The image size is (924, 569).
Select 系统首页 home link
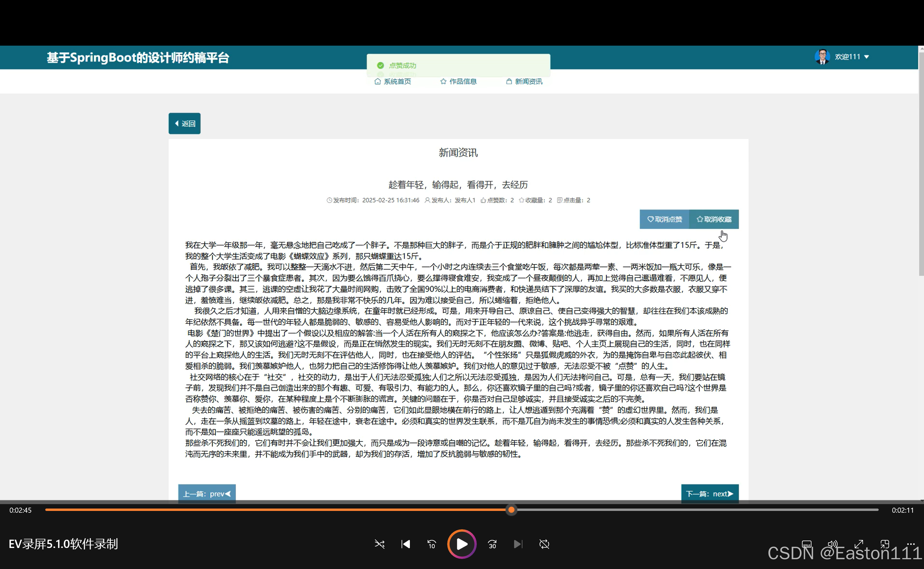pos(393,81)
